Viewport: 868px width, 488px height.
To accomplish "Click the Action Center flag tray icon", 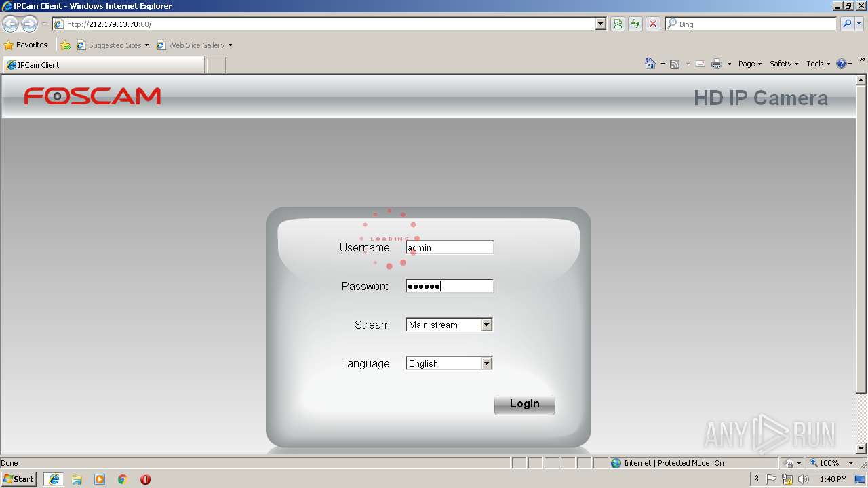I will 772,479.
